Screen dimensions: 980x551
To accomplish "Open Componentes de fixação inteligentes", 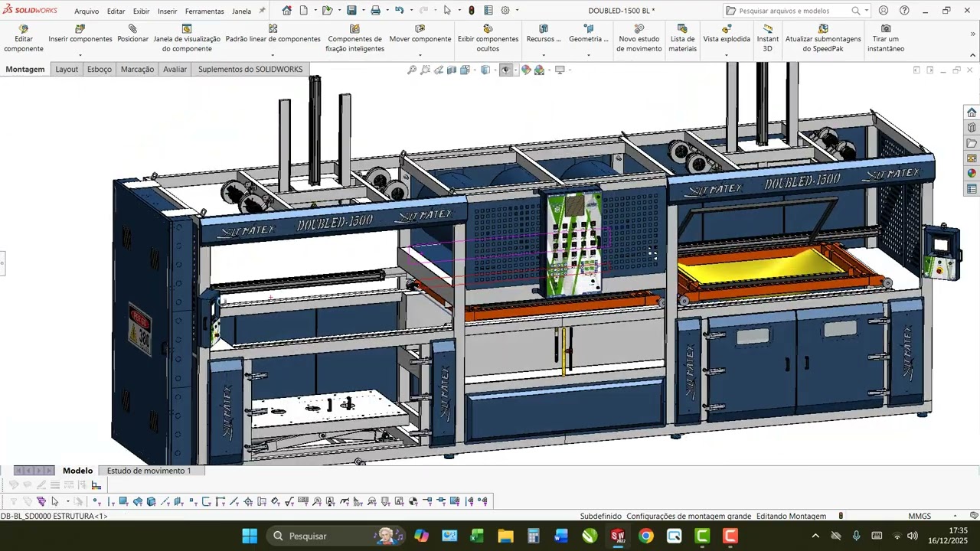I will tap(354, 38).
